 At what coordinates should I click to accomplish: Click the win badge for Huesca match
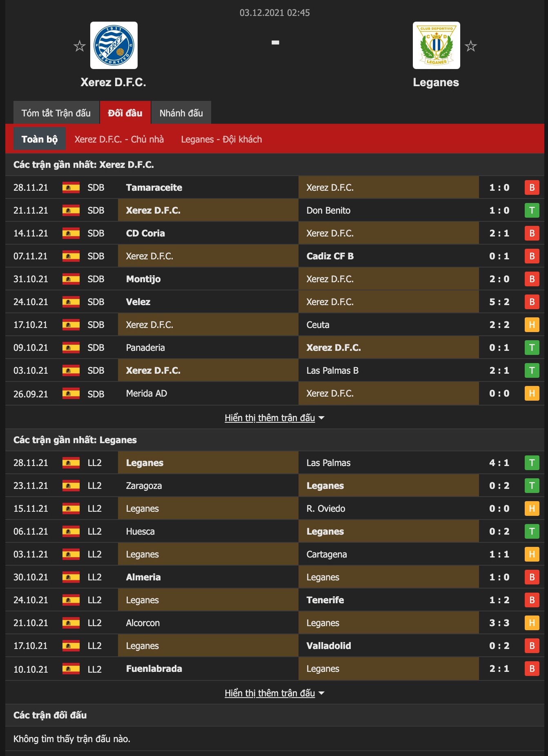pyautogui.click(x=532, y=531)
